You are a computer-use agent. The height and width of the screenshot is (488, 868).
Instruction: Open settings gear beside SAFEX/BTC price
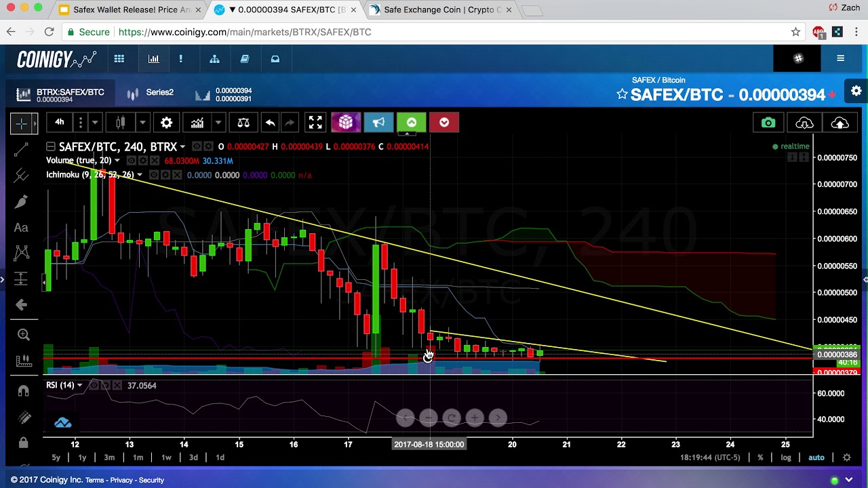pyautogui.click(x=856, y=91)
